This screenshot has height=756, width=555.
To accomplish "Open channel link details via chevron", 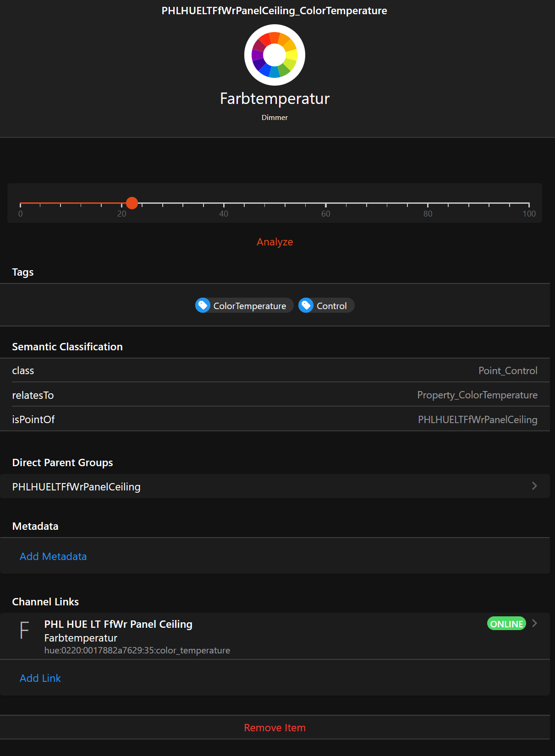I will tap(534, 623).
